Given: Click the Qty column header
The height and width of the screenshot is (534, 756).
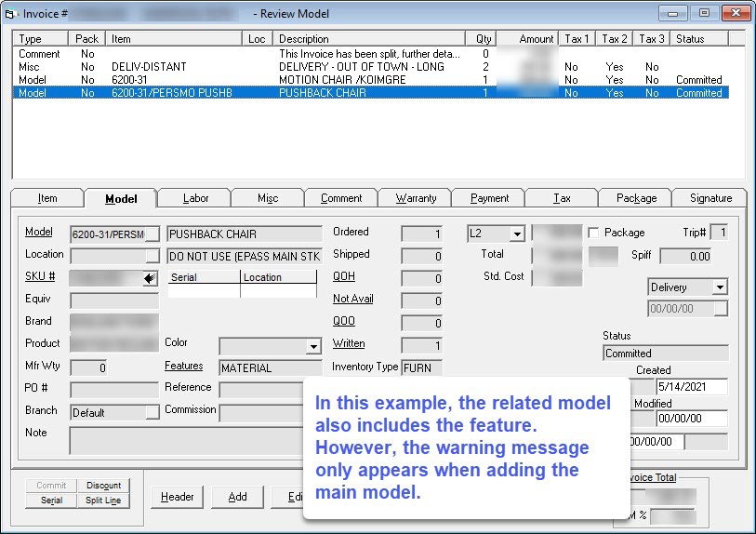Looking at the screenshot, I should coord(481,38).
